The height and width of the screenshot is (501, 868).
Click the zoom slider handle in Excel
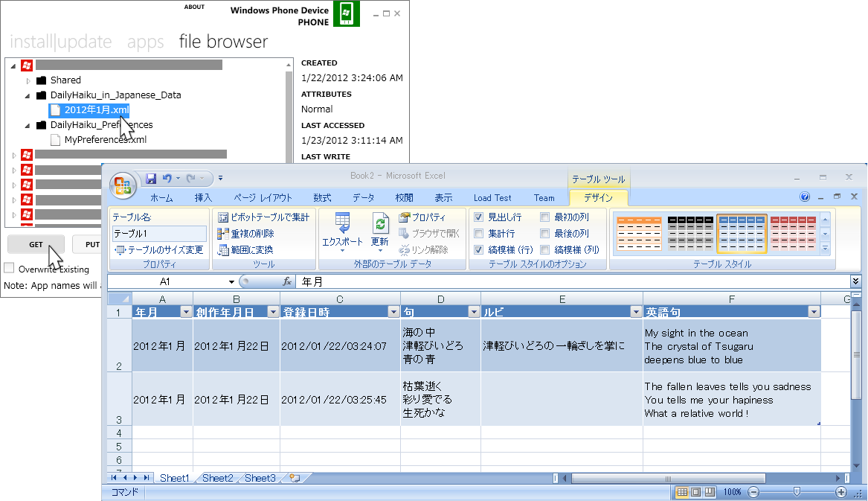pyautogui.click(x=797, y=491)
